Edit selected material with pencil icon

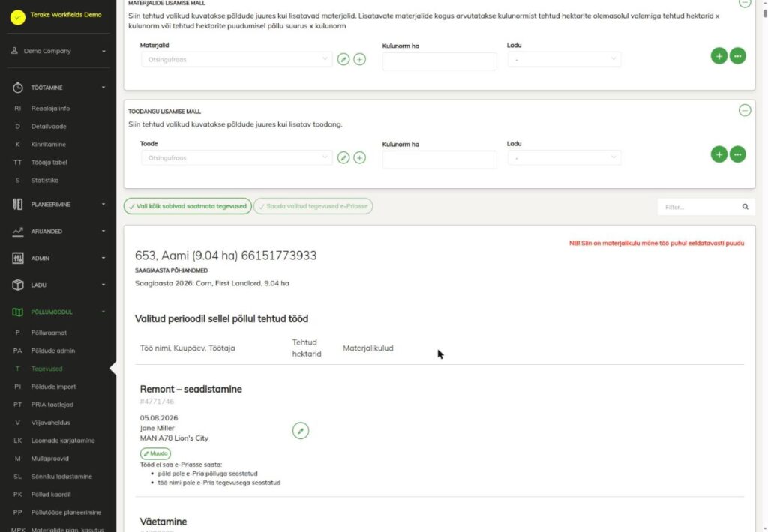click(343, 59)
